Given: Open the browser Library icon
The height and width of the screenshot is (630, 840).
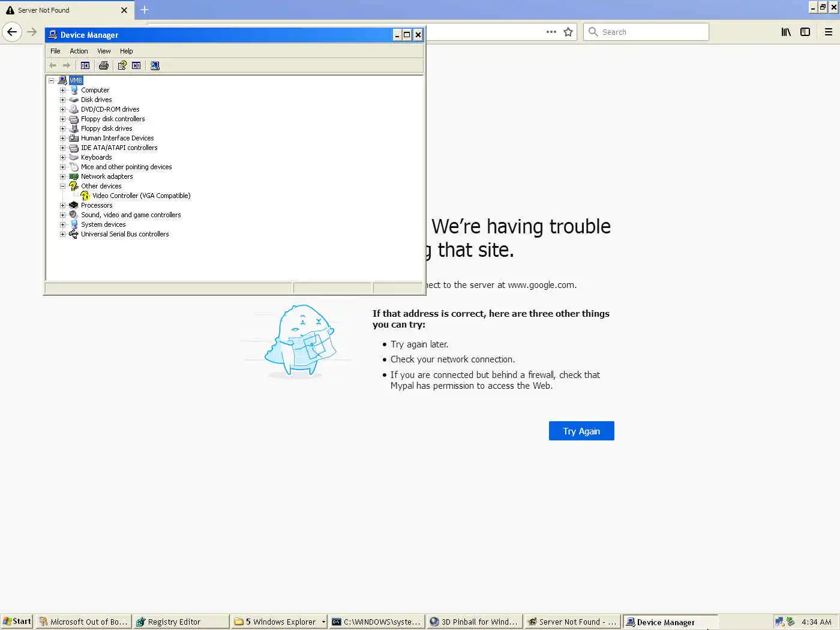Looking at the screenshot, I should coord(786,32).
